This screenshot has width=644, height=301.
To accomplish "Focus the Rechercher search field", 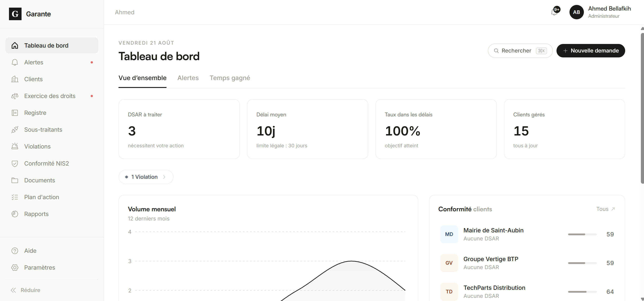I will pos(520,51).
